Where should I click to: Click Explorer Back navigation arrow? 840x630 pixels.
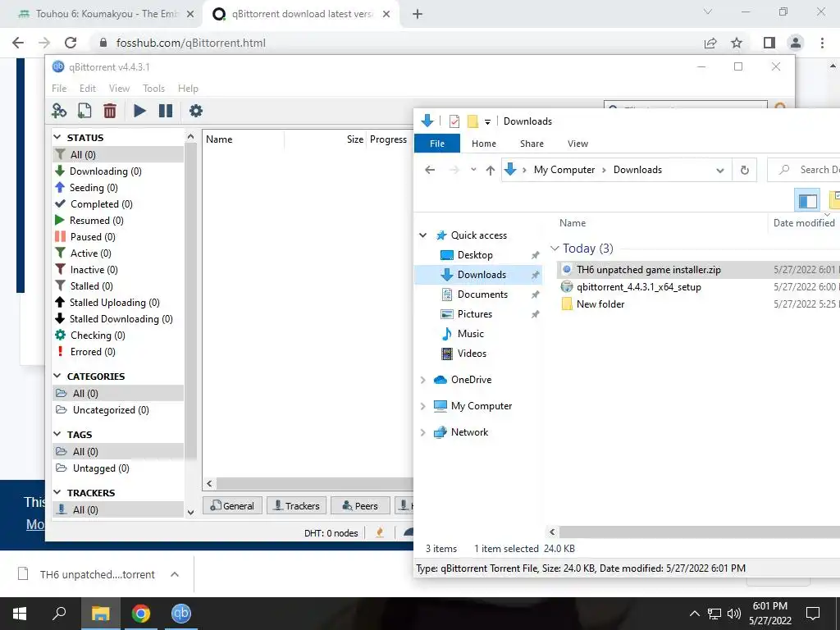[x=430, y=170]
